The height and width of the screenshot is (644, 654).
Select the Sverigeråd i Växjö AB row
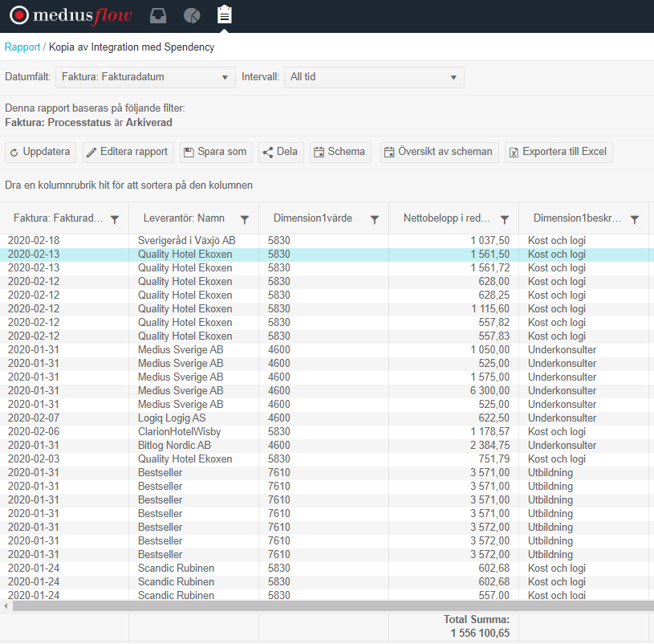tap(327, 241)
